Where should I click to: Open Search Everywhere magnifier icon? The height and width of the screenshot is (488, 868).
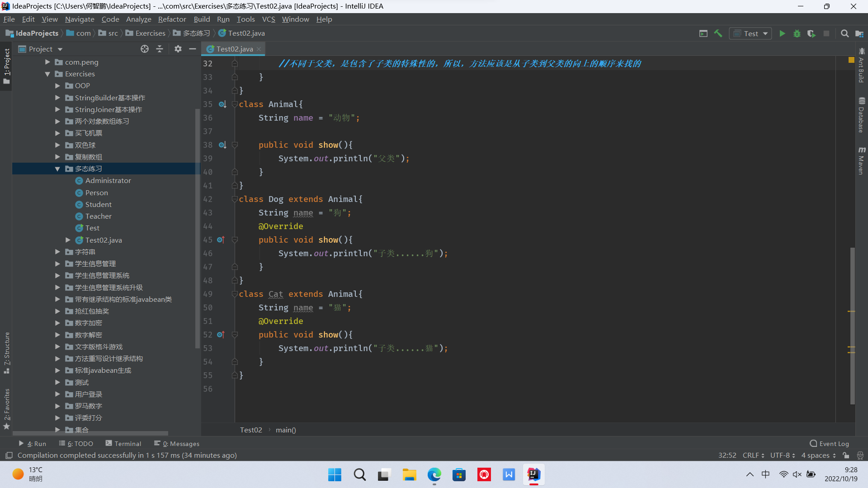point(844,33)
